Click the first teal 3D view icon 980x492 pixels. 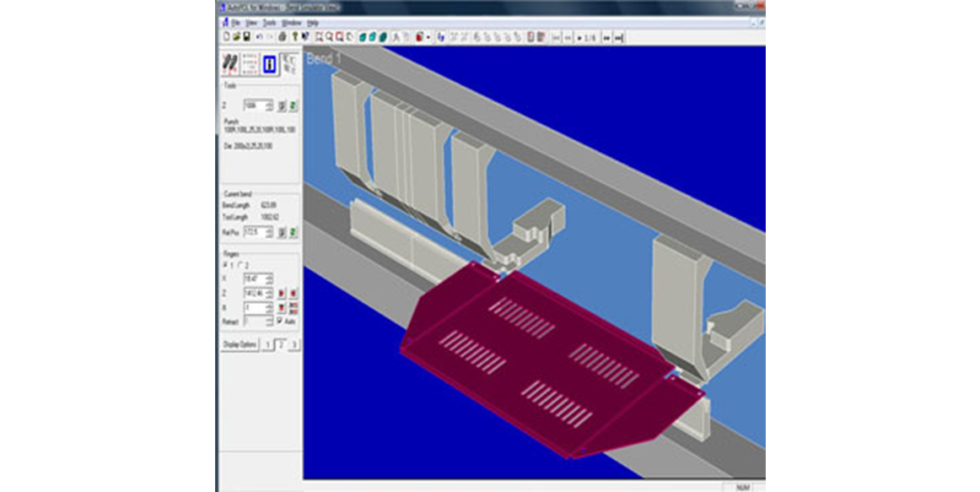pos(362,37)
